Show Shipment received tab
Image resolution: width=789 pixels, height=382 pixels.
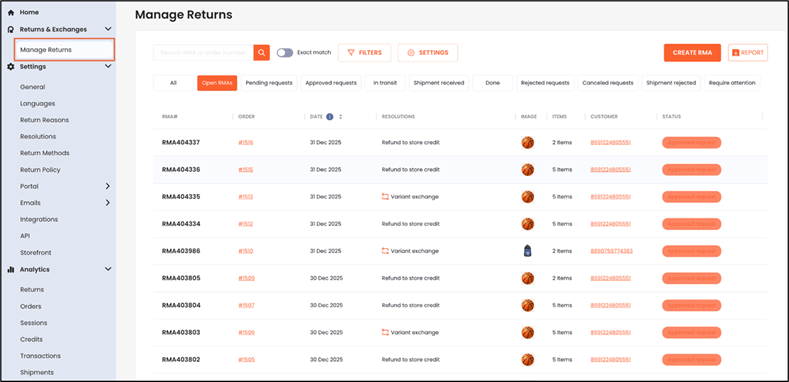pyautogui.click(x=439, y=83)
